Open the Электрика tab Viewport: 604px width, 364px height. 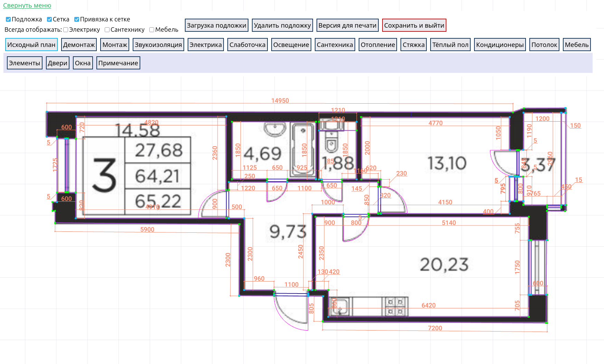206,45
